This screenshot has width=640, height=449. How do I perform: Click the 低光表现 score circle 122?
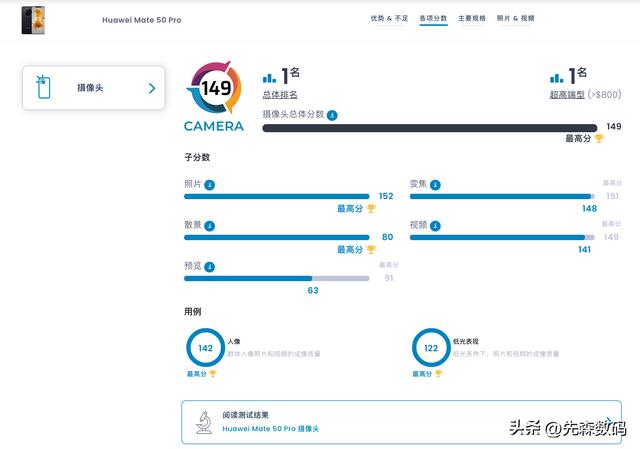pyautogui.click(x=431, y=348)
